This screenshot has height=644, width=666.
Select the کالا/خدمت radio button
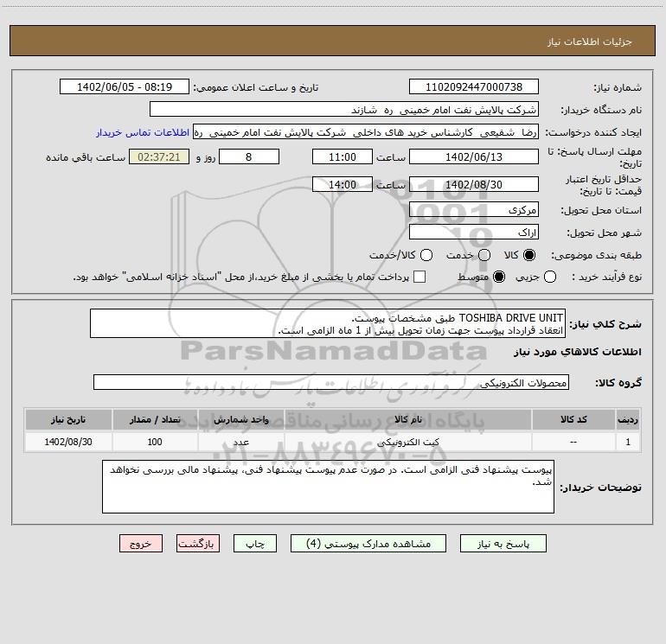426,255
